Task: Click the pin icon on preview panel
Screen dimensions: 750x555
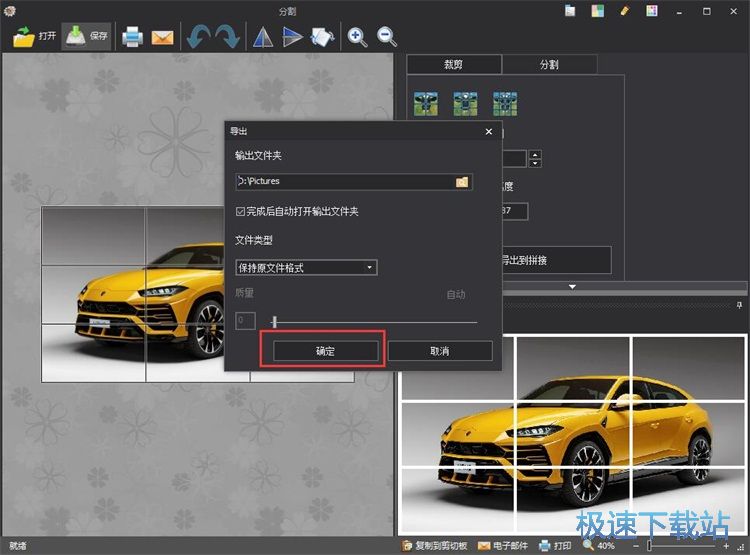Action: tap(739, 305)
